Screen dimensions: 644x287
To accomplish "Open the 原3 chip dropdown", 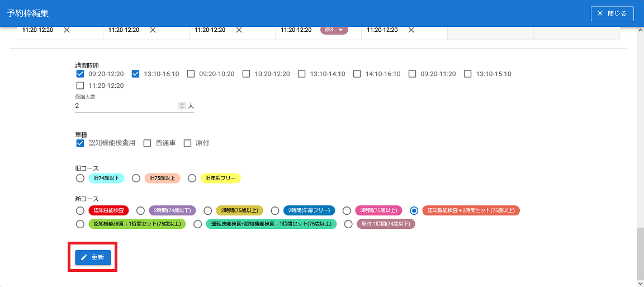I will (340, 30).
